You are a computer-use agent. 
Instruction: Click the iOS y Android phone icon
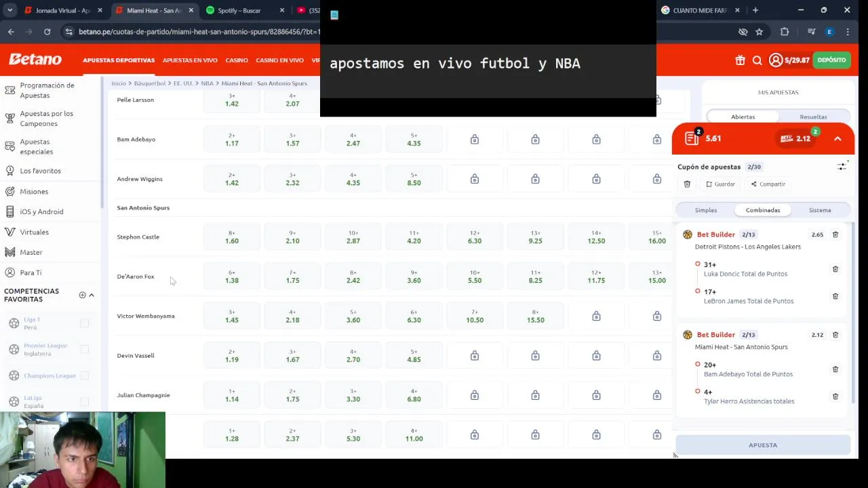(x=9, y=211)
